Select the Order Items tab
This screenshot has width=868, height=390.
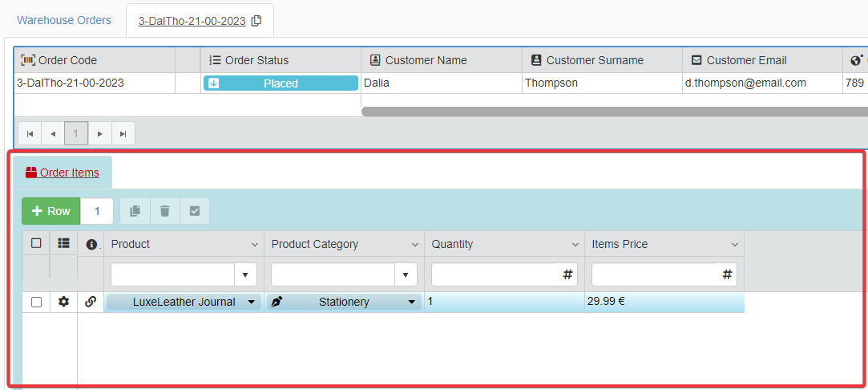(x=63, y=173)
